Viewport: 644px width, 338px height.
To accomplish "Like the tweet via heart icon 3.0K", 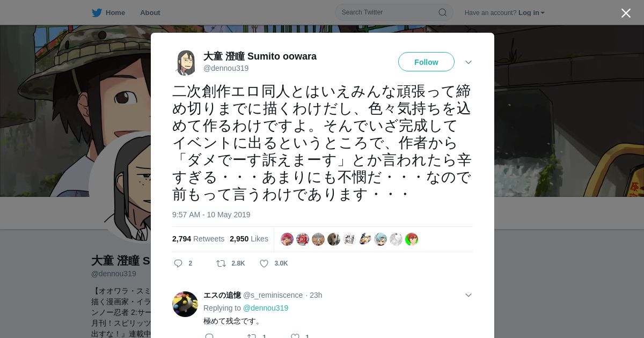I will click(x=264, y=263).
